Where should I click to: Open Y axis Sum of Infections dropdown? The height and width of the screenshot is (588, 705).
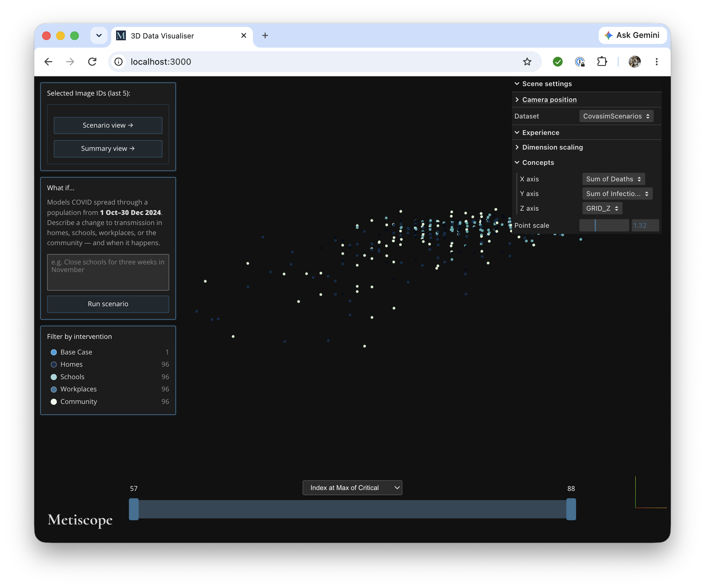click(617, 194)
